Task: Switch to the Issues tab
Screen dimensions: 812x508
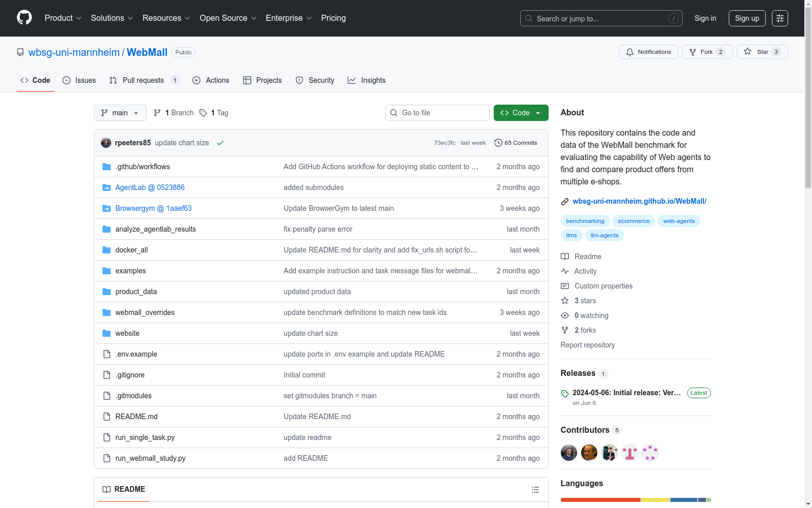Action: [79, 80]
